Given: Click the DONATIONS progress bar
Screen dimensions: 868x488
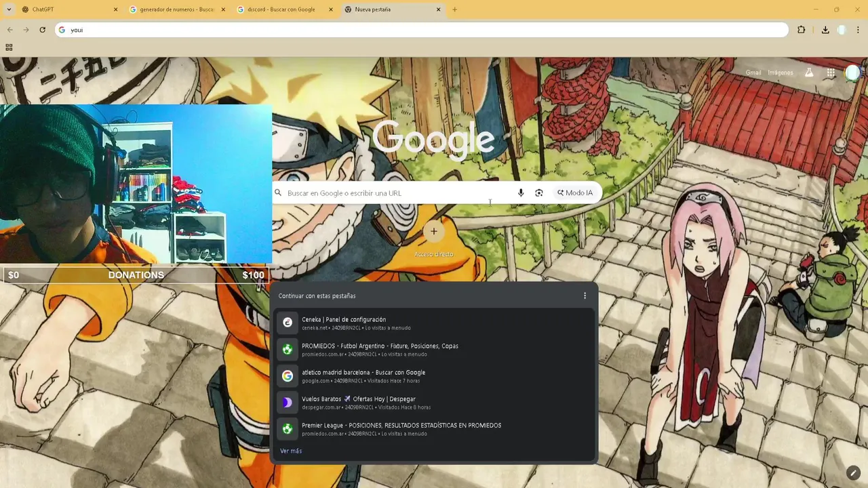Looking at the screenshot, I should (136, 275).
